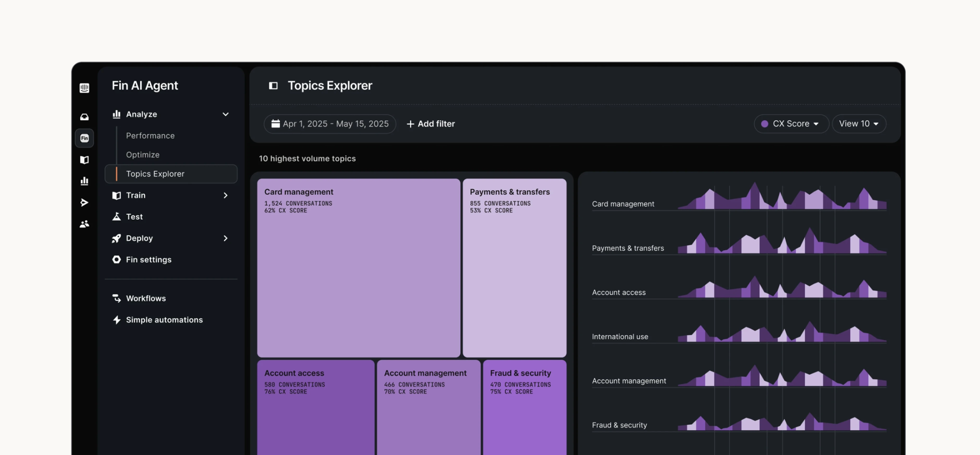Image resolution: width=980 pixels, height=455 pixels.
Task: Collapse the Analyze section chevron
Action: pyautogui.click(x=225, y=114)
